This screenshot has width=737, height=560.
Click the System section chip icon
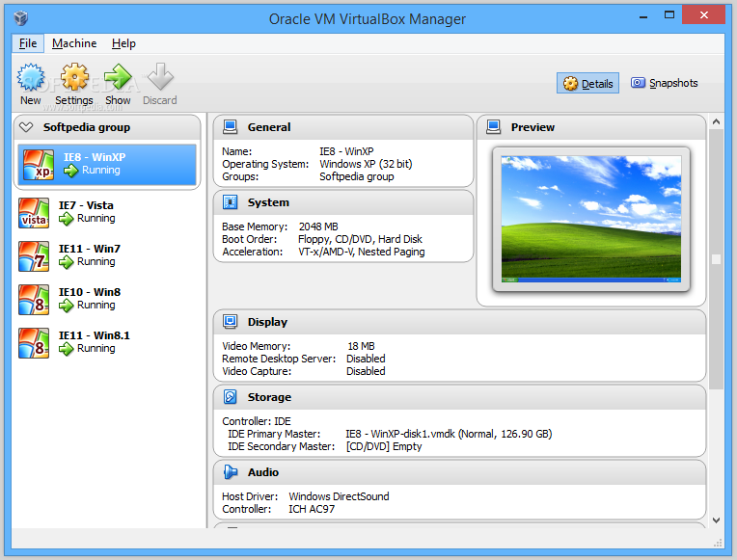tap(231, 202)
